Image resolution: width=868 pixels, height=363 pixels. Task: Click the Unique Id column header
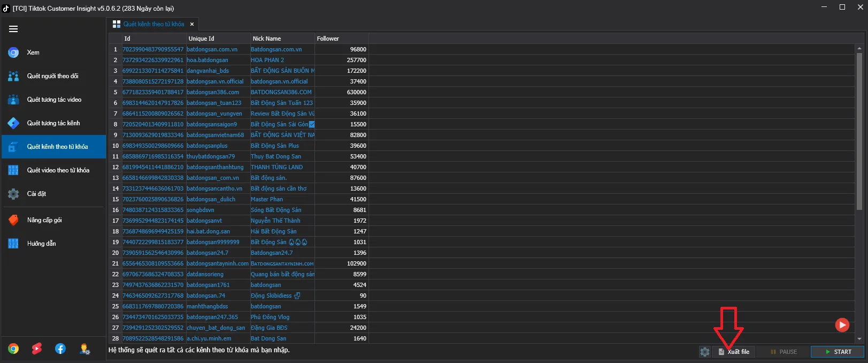pos(218,39)
